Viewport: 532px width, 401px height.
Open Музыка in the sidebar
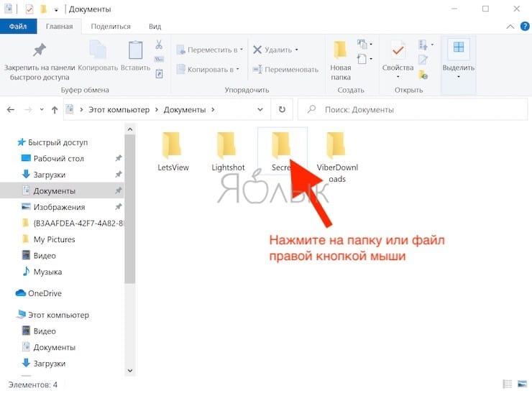tap(47, 272)
